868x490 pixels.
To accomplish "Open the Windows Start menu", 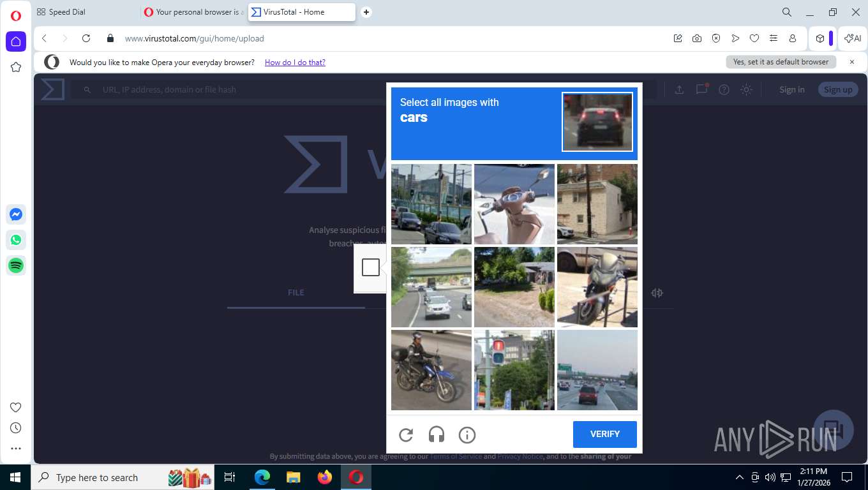I will [x=15, y=477].
